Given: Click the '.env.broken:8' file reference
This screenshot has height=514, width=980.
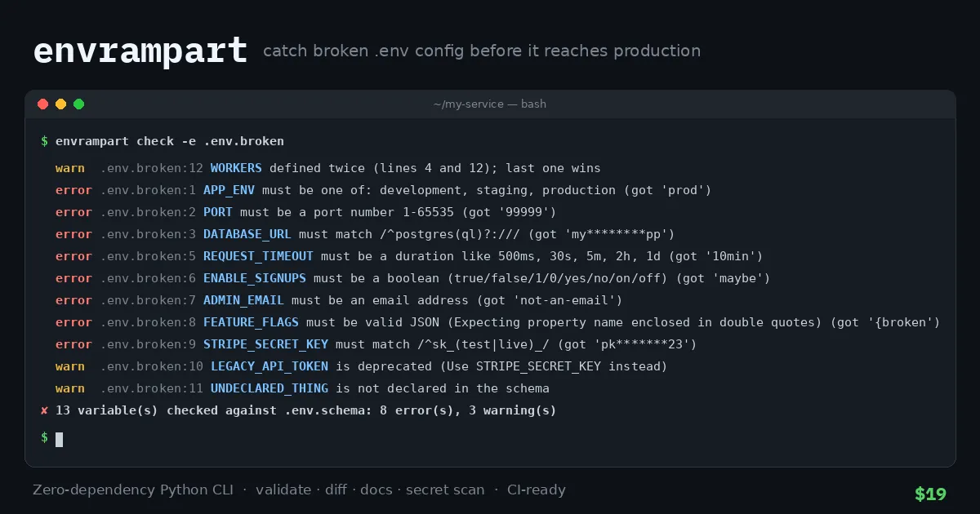Looking at the screenshot, I should [x=148, y=322].
